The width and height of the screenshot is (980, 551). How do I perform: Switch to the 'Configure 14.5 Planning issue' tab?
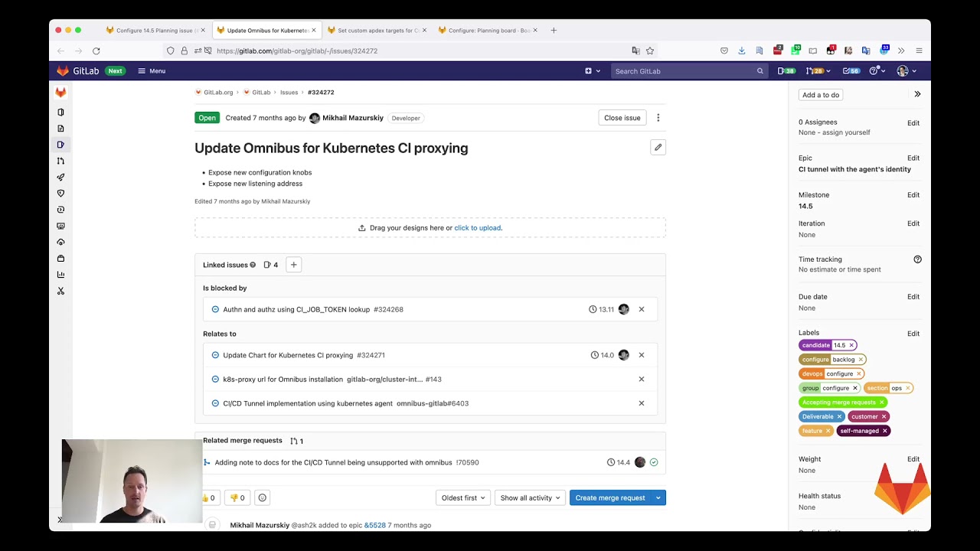(x=155, y=31)
